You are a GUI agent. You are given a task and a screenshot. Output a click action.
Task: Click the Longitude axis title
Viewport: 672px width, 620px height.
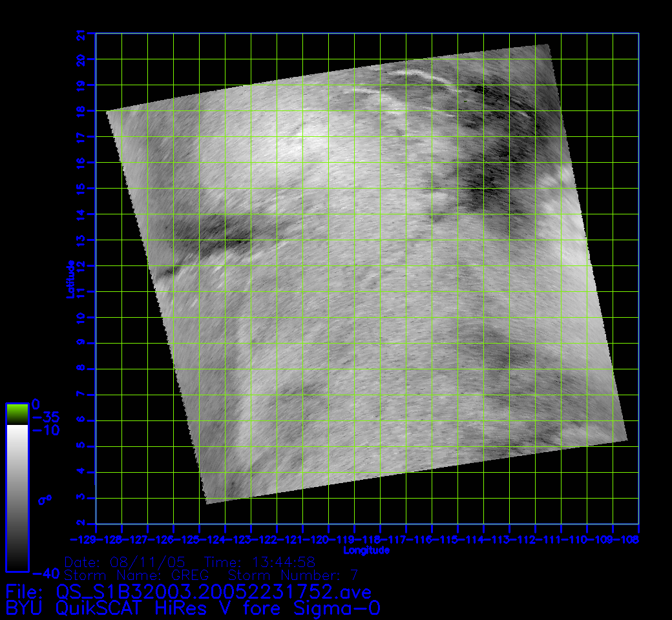366,550
